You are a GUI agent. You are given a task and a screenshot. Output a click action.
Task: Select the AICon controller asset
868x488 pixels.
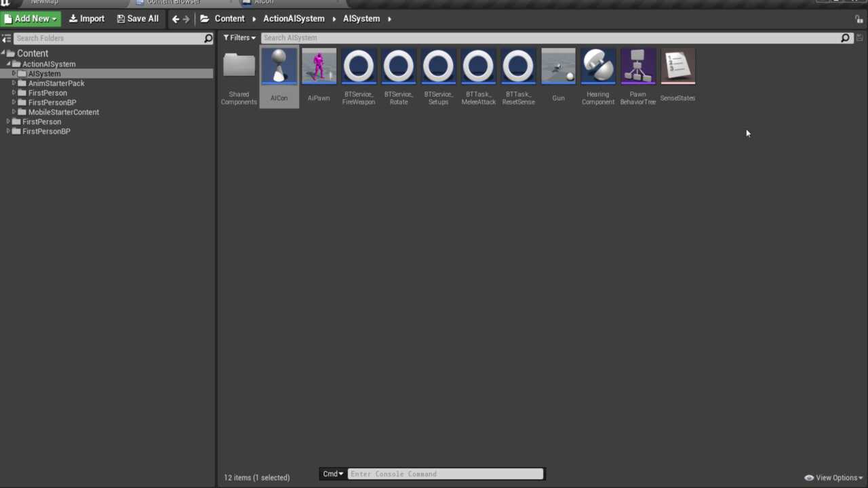pyautogui.click(x=279, y=77)
